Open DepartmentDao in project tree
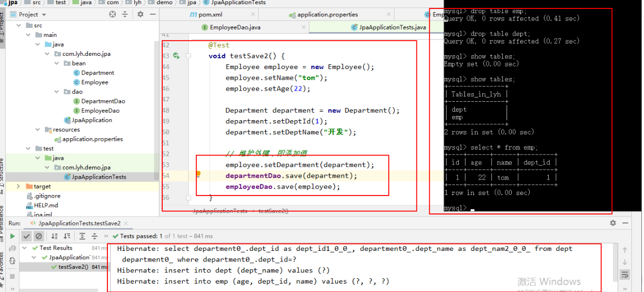The image size is (644, 292). click(98, 101)
